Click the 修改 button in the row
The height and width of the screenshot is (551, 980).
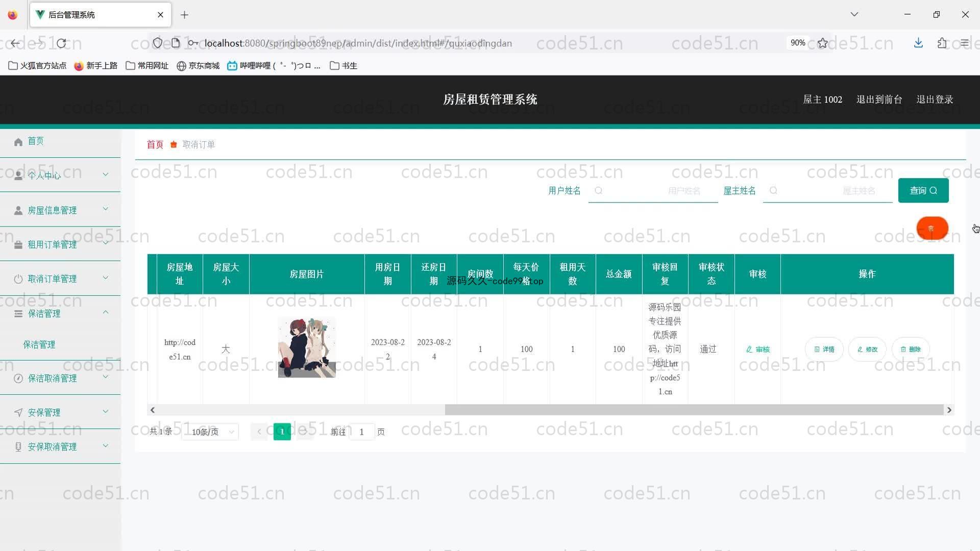pyautogui.click(x=867, y=349)
